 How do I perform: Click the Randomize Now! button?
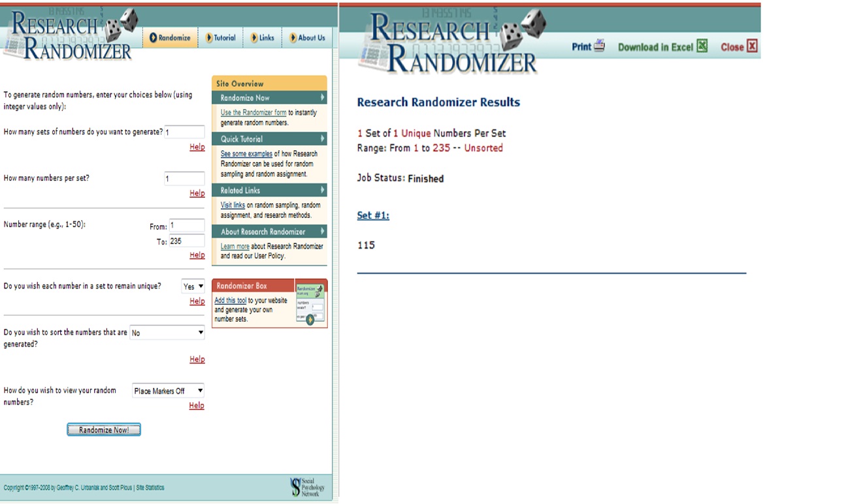[104, 430]
